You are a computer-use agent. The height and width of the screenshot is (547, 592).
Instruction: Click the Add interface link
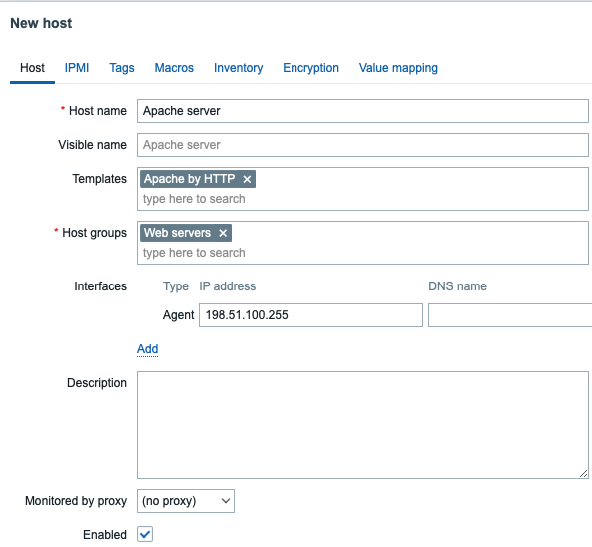click(x=147, y=349)
